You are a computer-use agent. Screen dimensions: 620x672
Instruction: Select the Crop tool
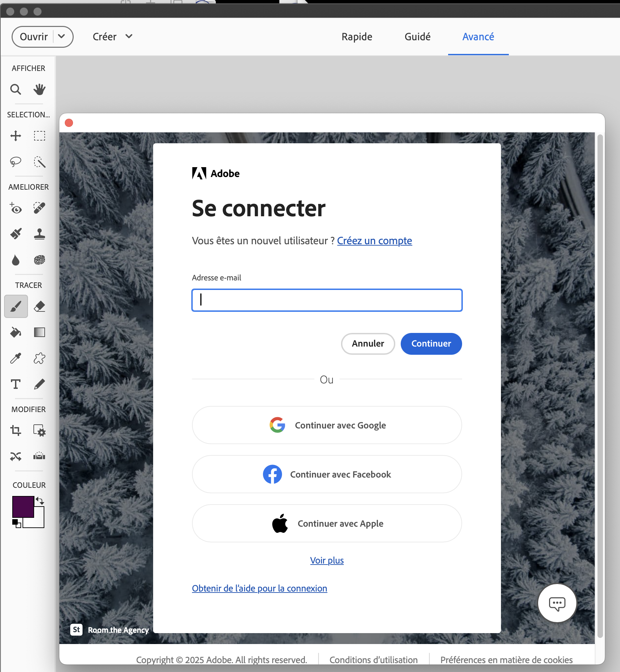coord(16,430)
